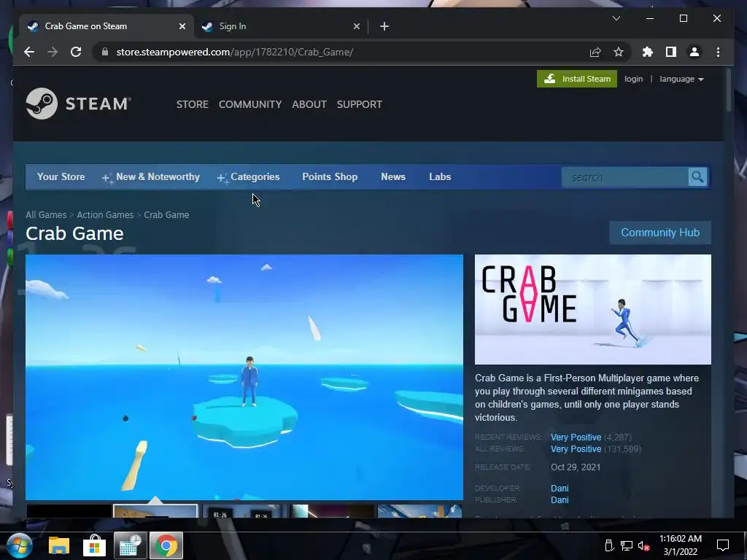Bookmark the page with the star icon

[x=619, y=52]
